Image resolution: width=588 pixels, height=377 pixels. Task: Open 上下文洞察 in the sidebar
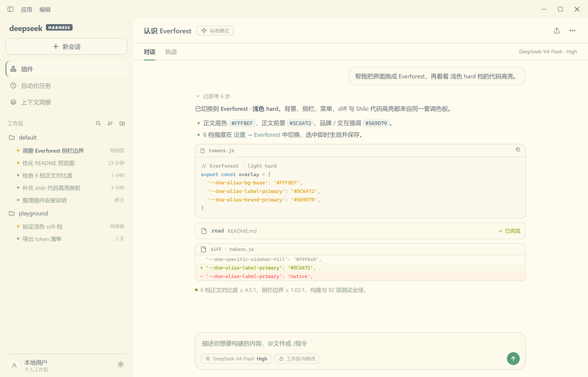[x=66, y=102]
